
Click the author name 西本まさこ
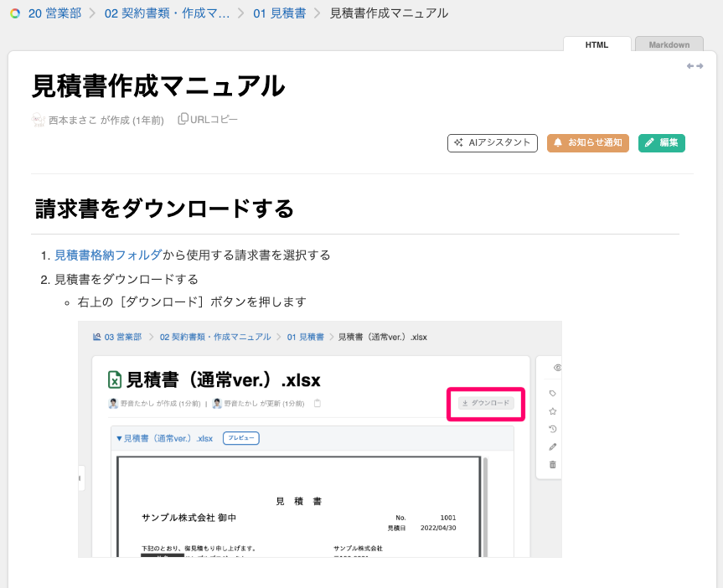click(73, 120)
